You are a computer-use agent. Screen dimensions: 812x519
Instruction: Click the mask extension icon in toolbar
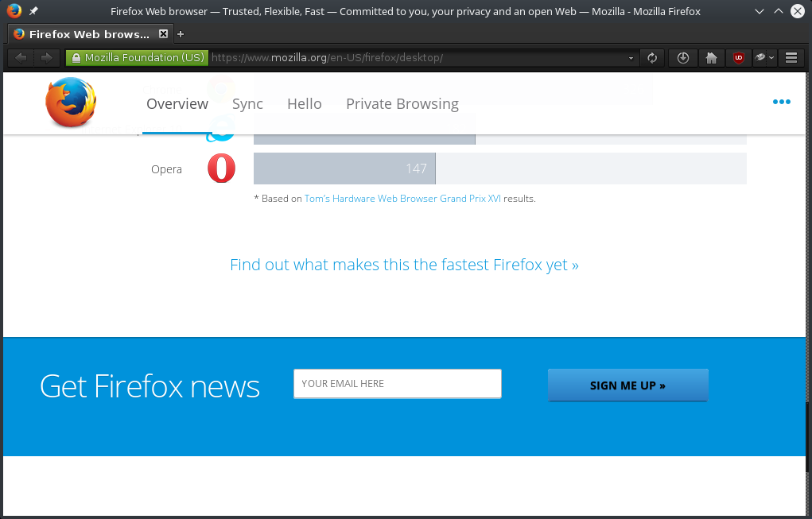(x=760, y=57)
